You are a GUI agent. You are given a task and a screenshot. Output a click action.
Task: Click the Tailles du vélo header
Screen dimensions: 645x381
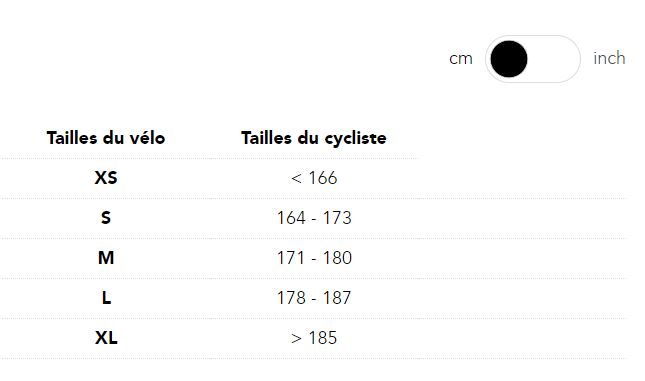(106, 138)
